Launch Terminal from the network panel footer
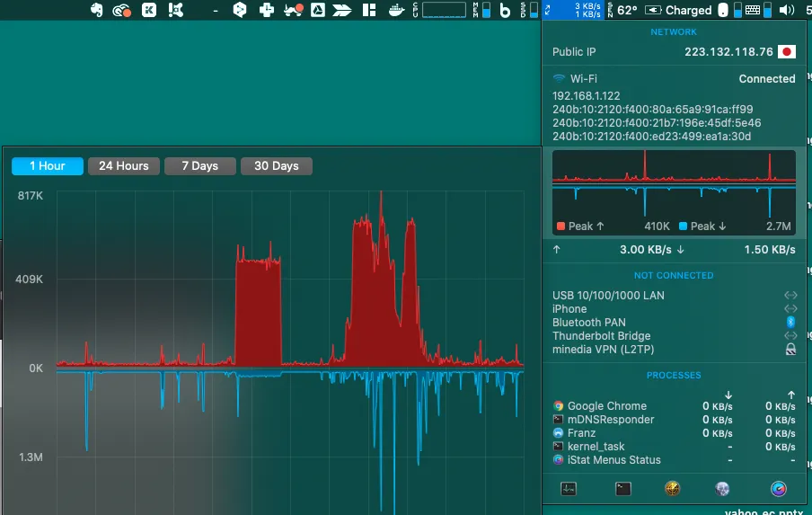The width and height of the screenshot is (812, 515). click(622, 489)
